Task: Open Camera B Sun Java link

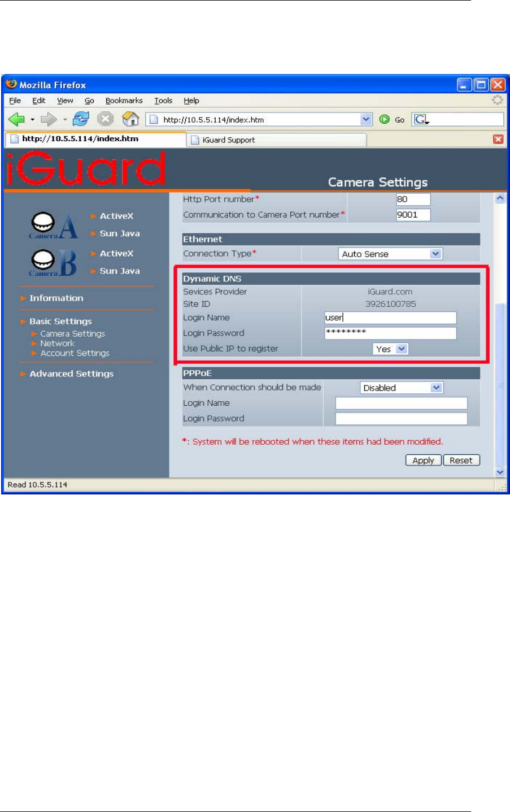Action: 119,271
